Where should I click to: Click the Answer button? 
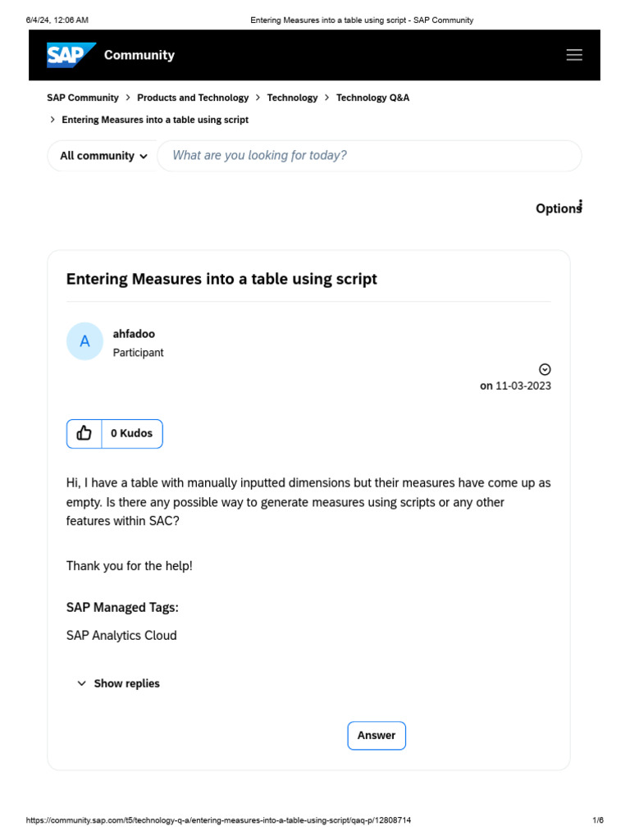pyautogui.click(x=377, y=735)
